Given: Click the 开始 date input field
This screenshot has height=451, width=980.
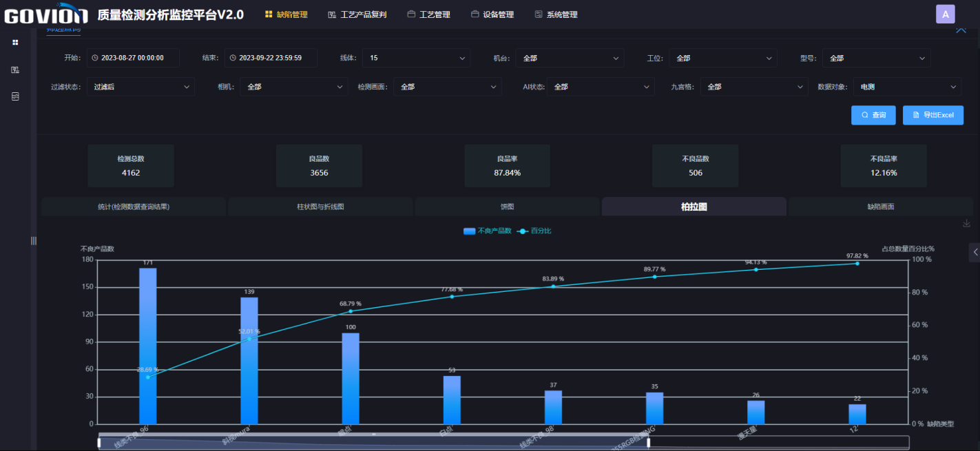Looking at the screenshot, I should click(x=133, y=58).
